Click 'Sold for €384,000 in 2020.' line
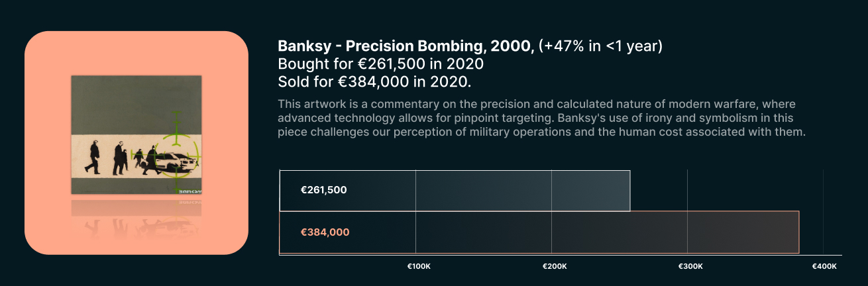Screen dimensions: 868x286 (x=375, y=82)
